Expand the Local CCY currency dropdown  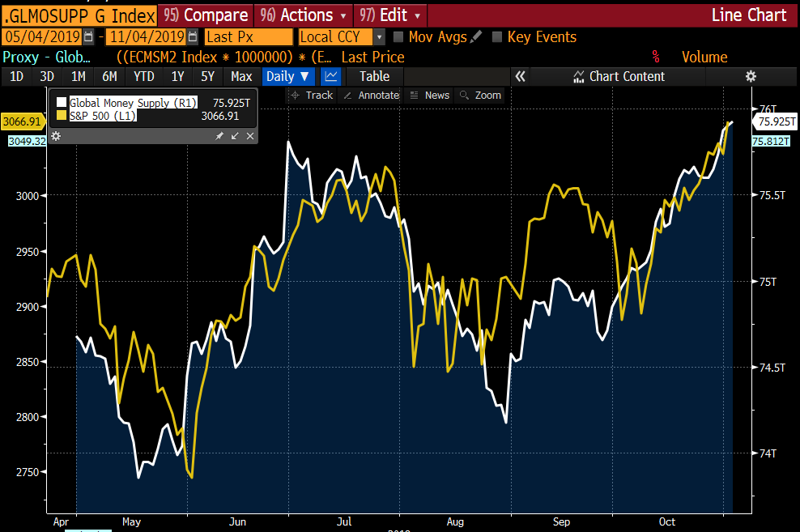pyautogui.click(x=379, y=37)
